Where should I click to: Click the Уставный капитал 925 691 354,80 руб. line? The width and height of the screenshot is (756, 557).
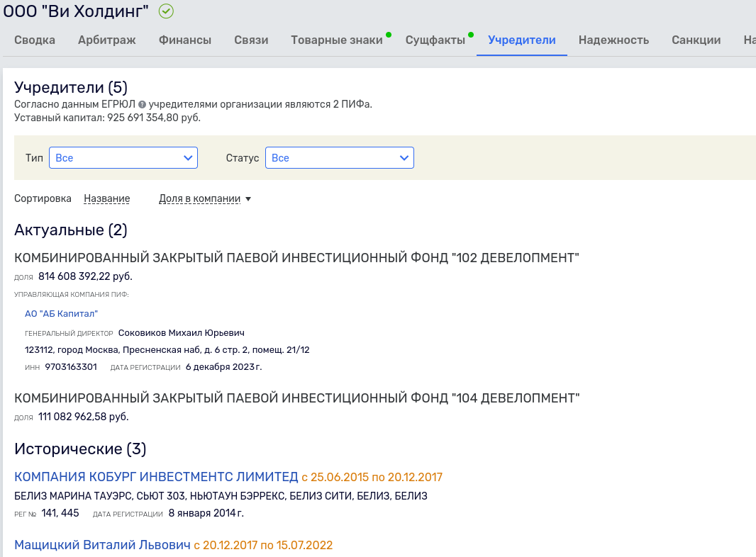click(107, 118)
